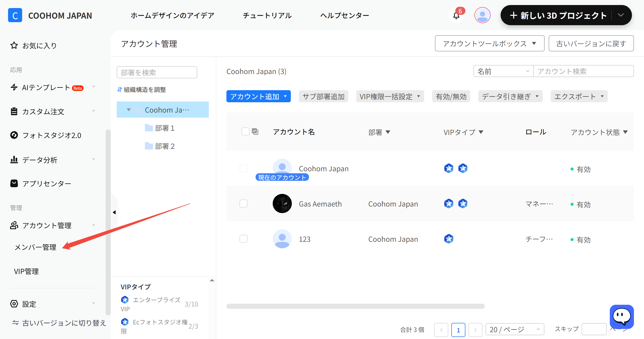This screenshot has width=644, height=339.
Task: Open the chat support bubble
Action: click(622, 317)
